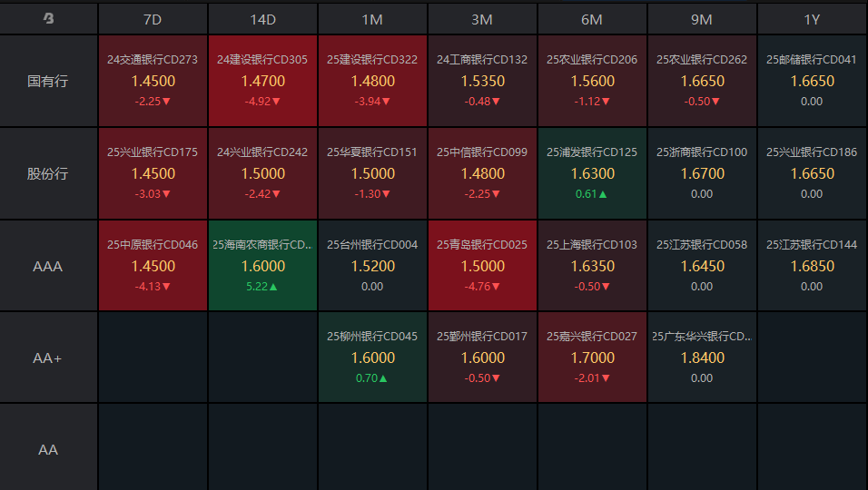Viewport: 868px width, 490px height.
Task: Open the 25柳州银行CD045 cell
Action: coord(372,358)
